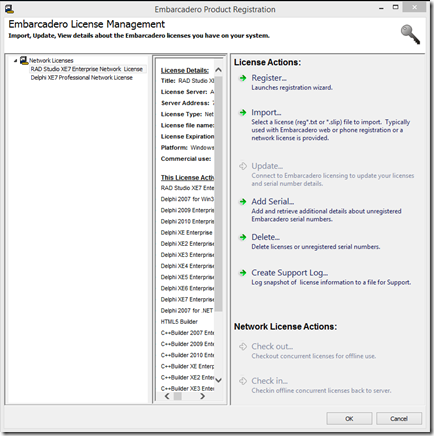Click the horizontal scrollbar thumb in details panel
Viewport: 434px width, 436px height.
[x=178, y=396]
